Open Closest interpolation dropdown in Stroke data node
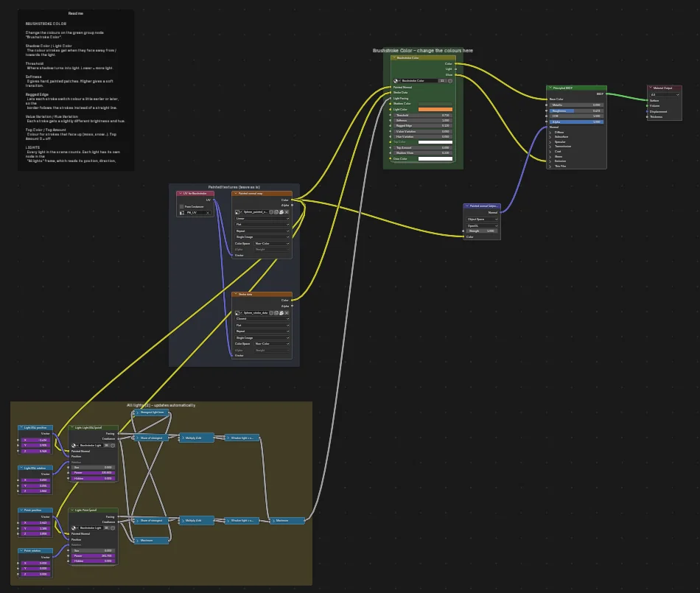The height and width of the screenshot is (593, 700). tap(262, 319)
